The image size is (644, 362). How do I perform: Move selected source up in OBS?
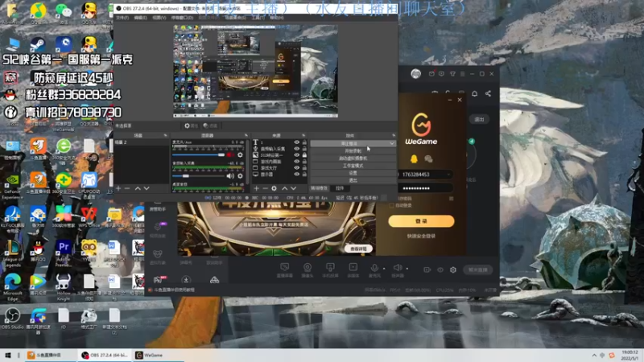click(285, 188)
